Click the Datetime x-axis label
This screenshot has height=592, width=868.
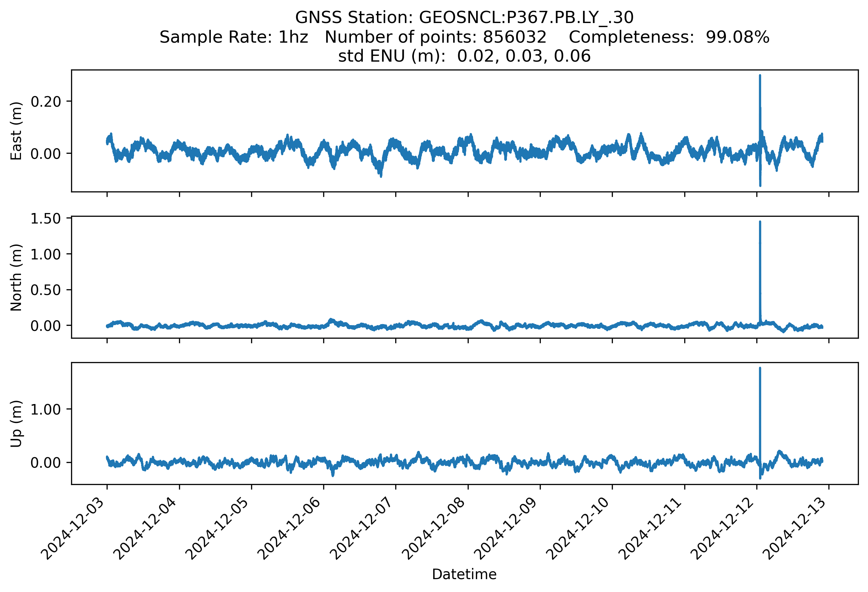(x=464, y=574)
